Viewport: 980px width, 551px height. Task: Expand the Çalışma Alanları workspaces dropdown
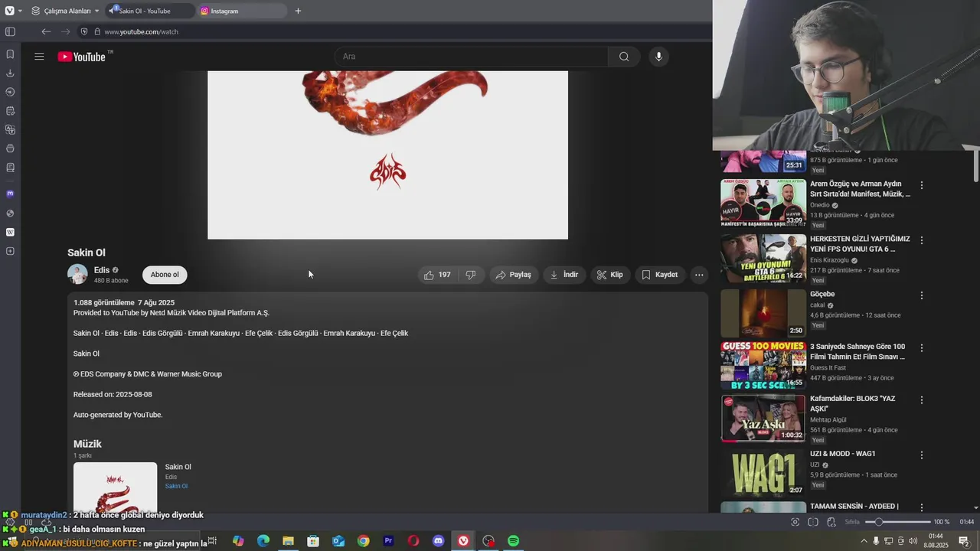tap(65, 11)
